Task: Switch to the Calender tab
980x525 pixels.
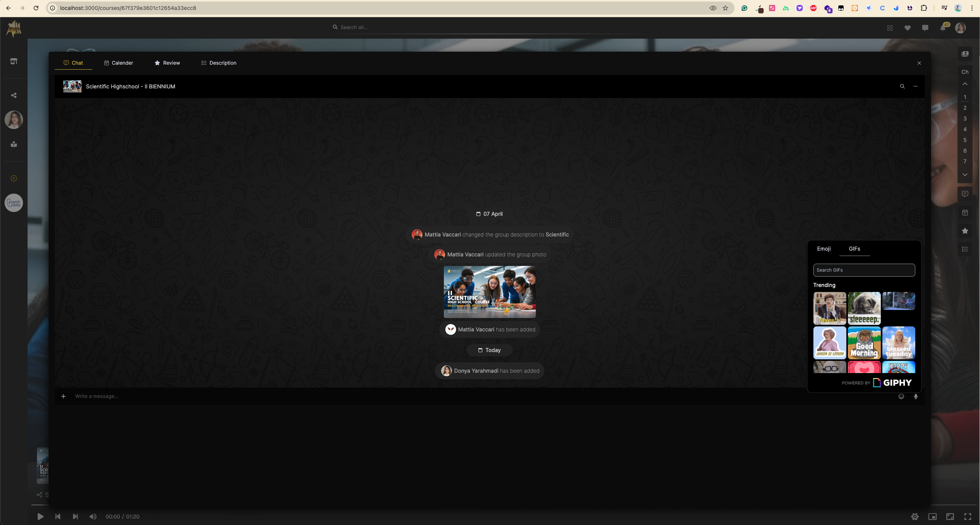Action: point(118,63)
